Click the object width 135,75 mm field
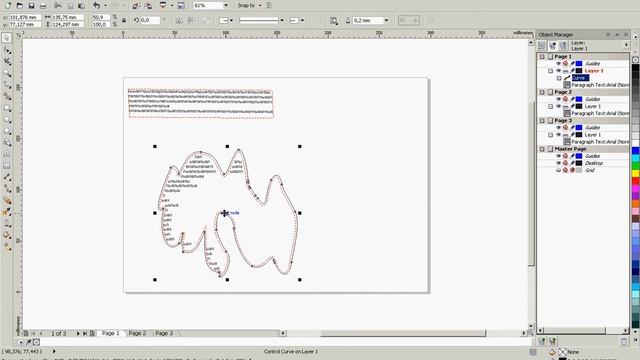Viewport: 640px width, 360px height. (68, 17)
